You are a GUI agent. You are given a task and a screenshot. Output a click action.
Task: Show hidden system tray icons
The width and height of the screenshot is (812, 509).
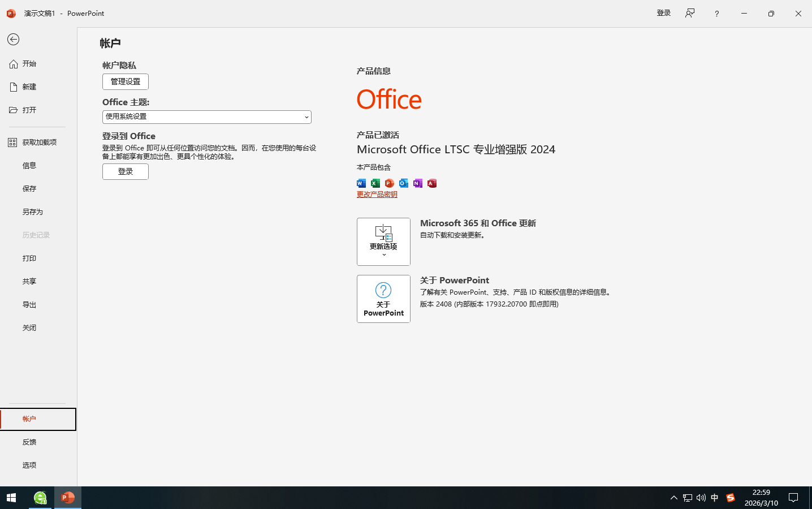(x=674, y=498)
